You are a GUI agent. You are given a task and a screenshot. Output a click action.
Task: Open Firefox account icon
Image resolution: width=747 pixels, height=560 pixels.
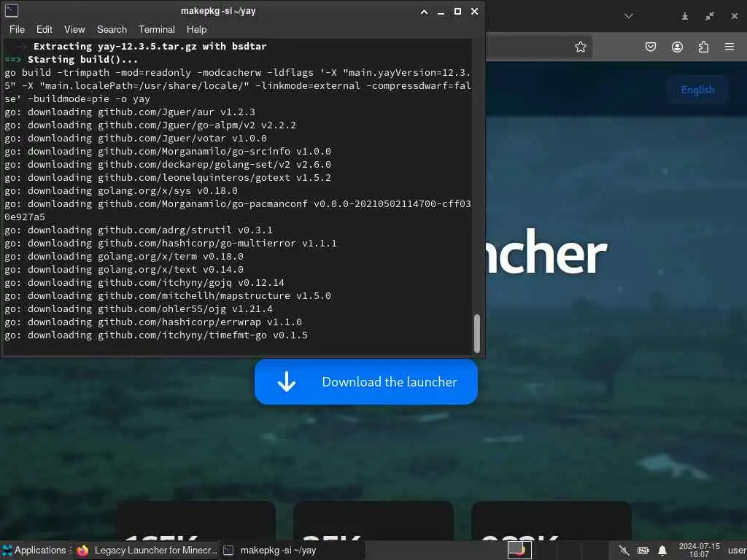677,47
